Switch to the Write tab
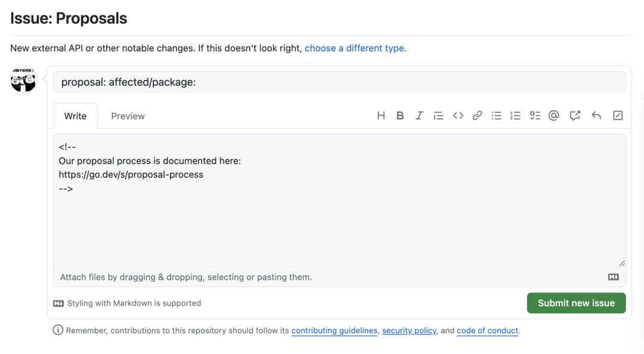The width and height of the screenshot is (644, 354). (x=75, y=116)
